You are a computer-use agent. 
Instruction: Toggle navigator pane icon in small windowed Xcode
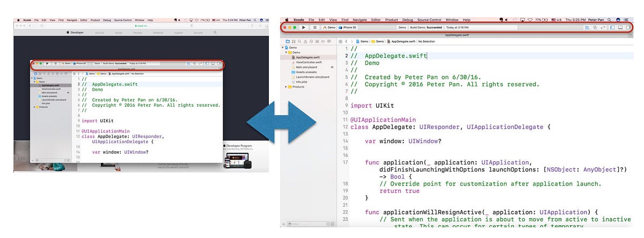[207, 63]
